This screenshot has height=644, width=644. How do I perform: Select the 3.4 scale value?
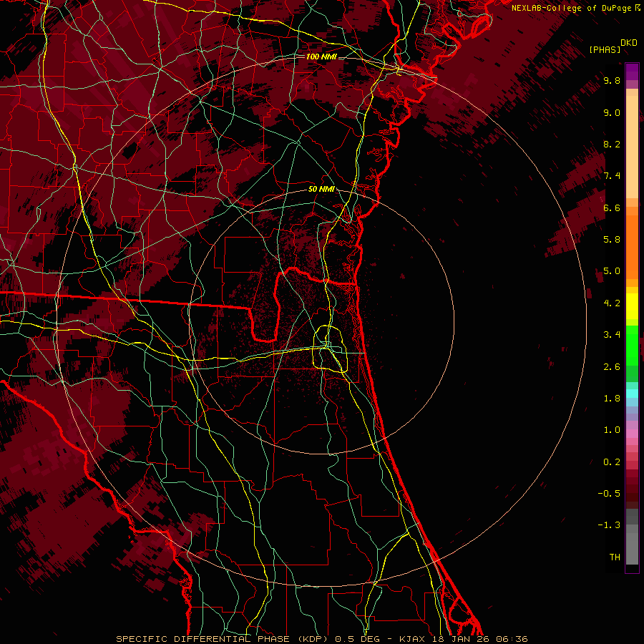point(612,335)
